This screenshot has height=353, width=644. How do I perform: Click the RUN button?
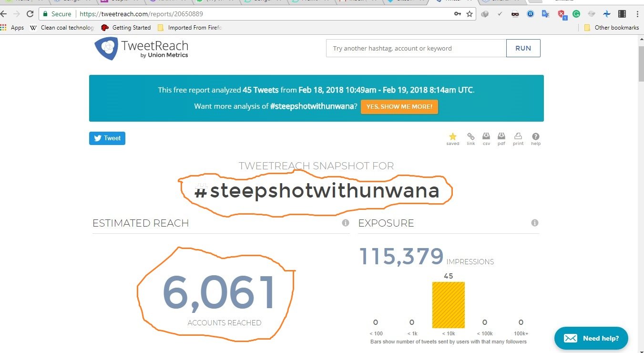pos(523,48)
